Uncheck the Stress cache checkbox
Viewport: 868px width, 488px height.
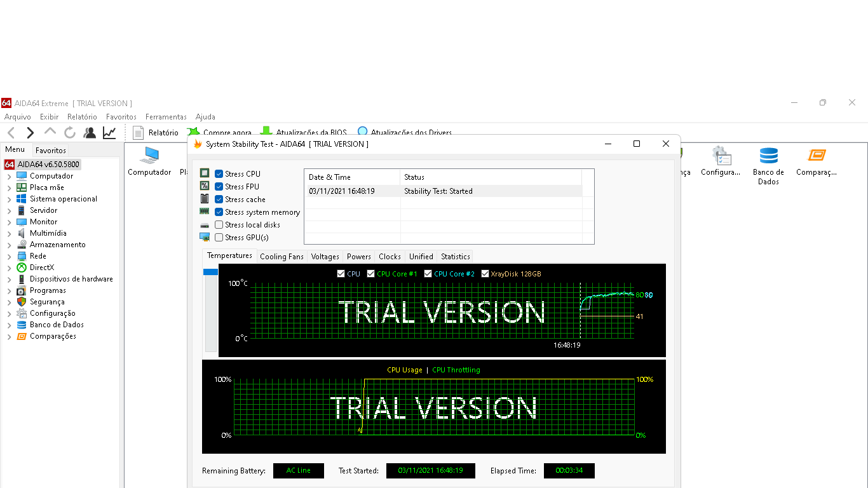(x=219, y=200)
